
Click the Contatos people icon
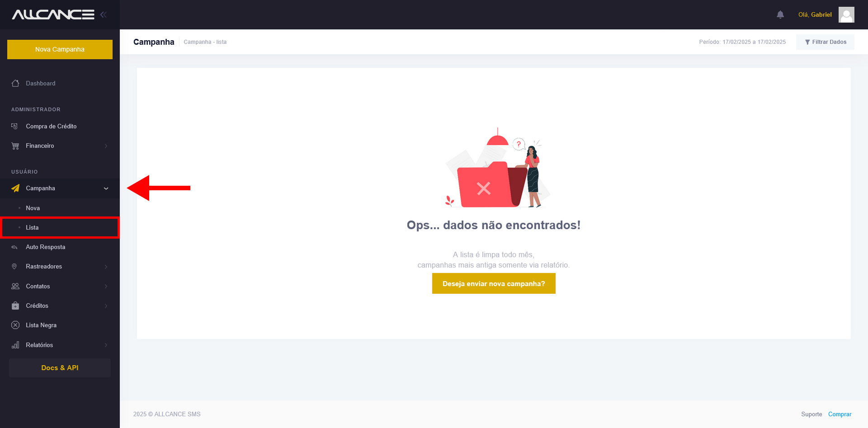[x=15, y=286]
